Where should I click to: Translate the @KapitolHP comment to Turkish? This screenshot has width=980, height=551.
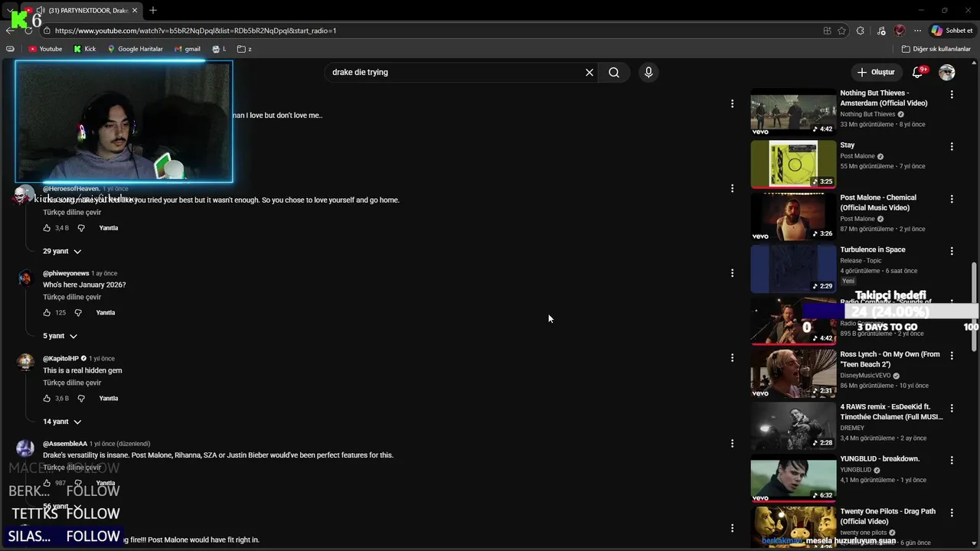[x=72, y=383]
